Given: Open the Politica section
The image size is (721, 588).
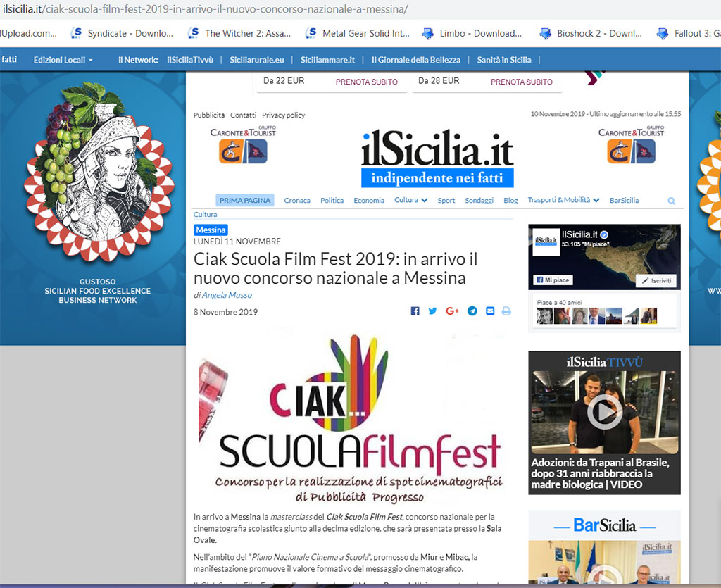Looking at the screenshot, I should pyautogui.click(x=332, y=201).
